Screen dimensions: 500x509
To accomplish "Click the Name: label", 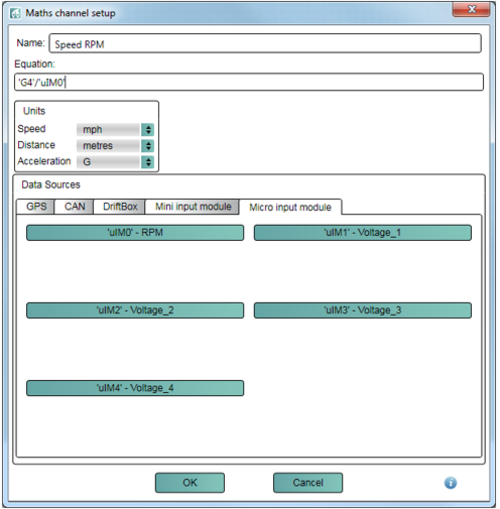I will point(30,43).
